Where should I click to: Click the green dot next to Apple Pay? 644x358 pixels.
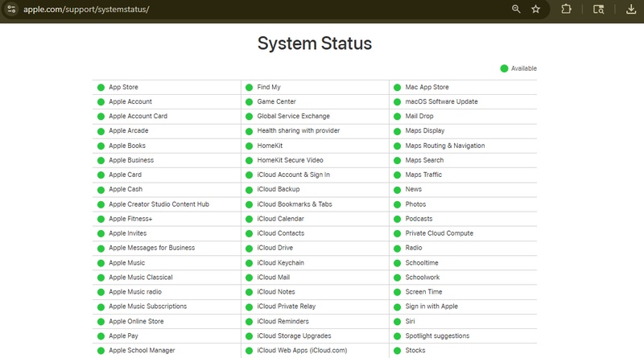(x=101, y=336)
